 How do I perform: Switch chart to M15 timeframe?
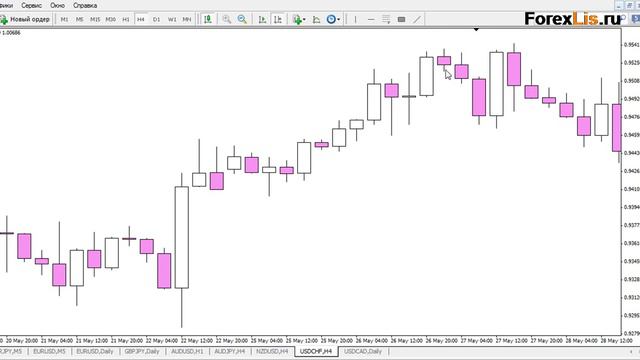tap(95, 19)
